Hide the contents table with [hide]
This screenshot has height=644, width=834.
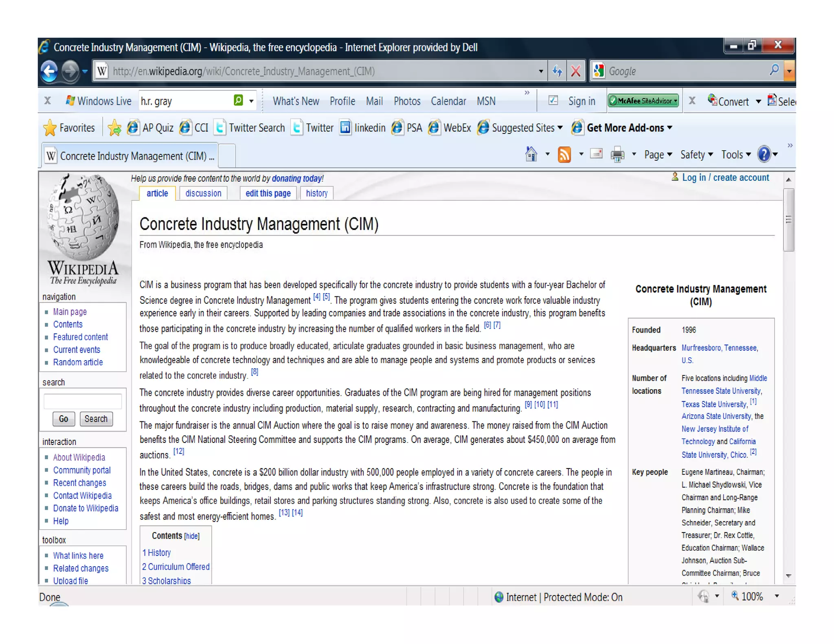tap(192, 537)
